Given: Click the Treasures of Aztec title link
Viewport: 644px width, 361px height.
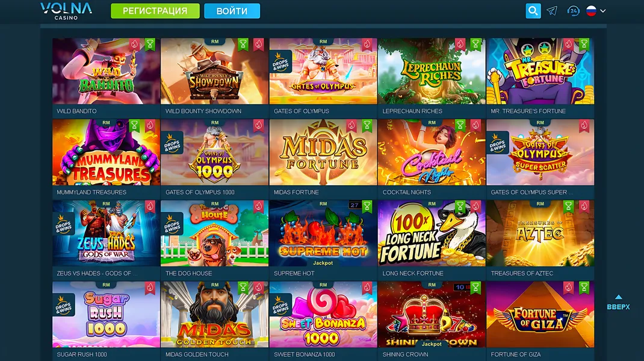Looking at the screenshot, I should (522, 274).
